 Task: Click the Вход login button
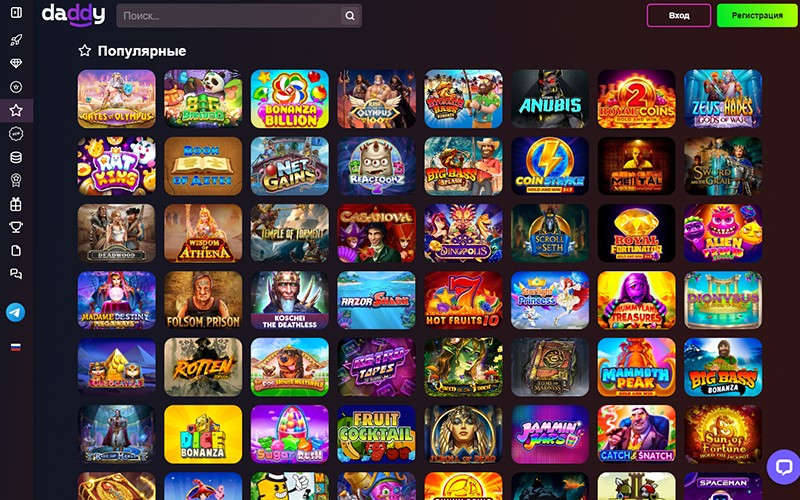point(679,15)
